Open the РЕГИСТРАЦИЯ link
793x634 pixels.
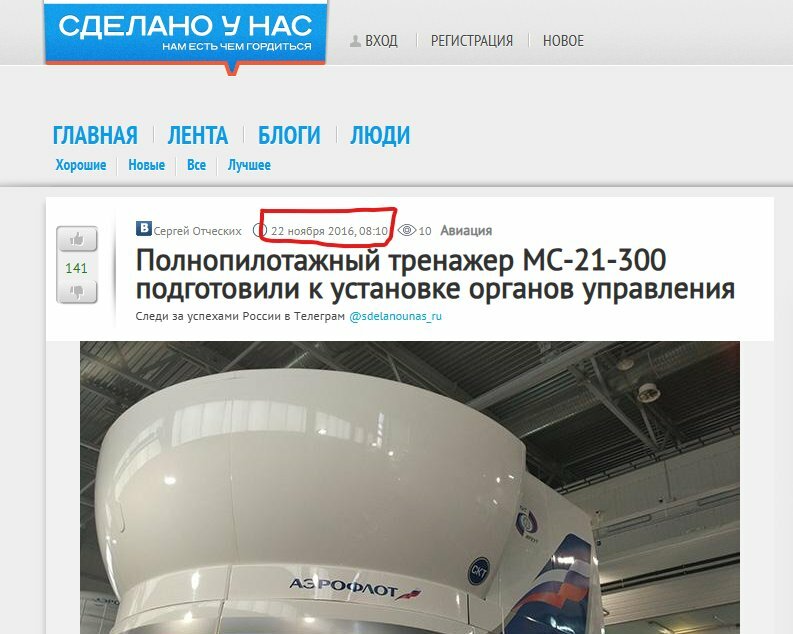(x=472, y=41)
